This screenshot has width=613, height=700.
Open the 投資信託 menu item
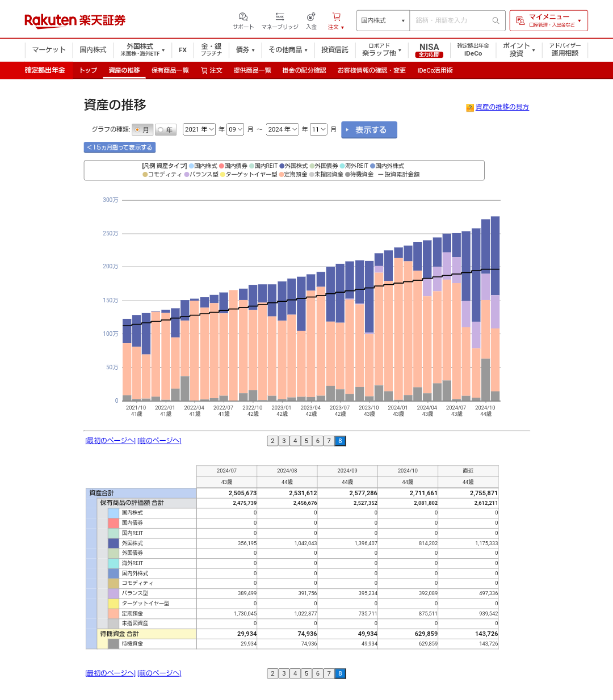[335, 50]
